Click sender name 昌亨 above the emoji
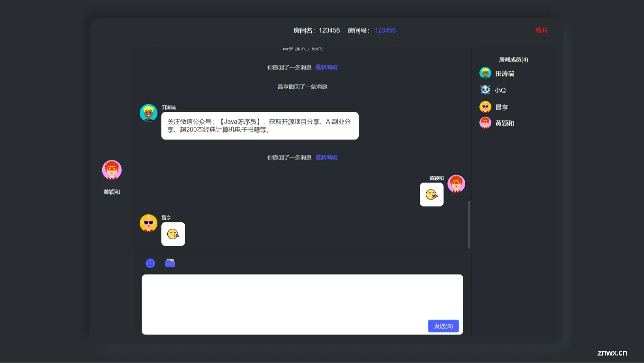 (x=166, y=218)
